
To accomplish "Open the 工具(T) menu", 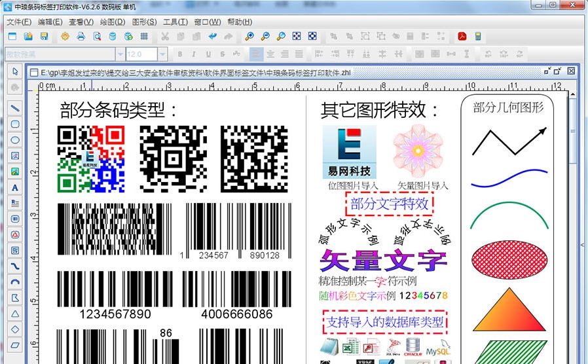I will tap(175, 22).
